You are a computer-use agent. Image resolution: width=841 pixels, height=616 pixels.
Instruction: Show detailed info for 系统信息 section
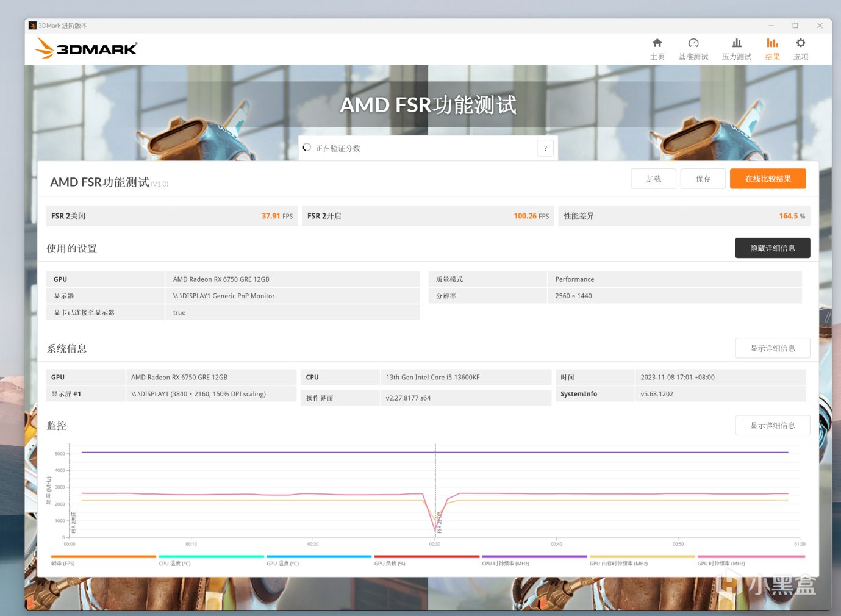click(x=773, y=348)
